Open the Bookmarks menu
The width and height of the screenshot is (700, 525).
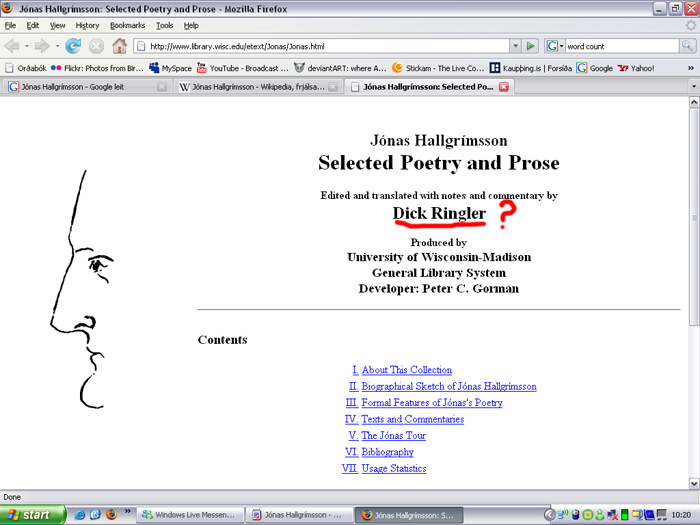[127, 25]
